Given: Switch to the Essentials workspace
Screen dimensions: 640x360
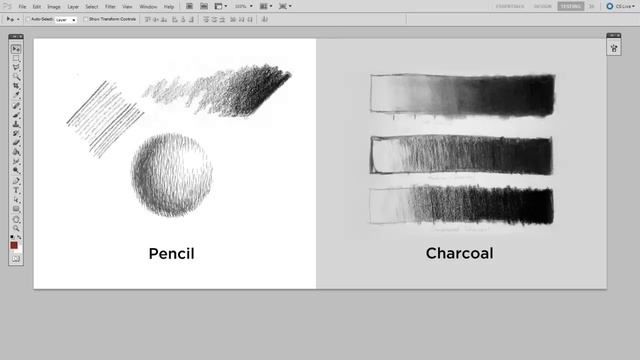Looking at the screenshot, I should tap(510, 6).
